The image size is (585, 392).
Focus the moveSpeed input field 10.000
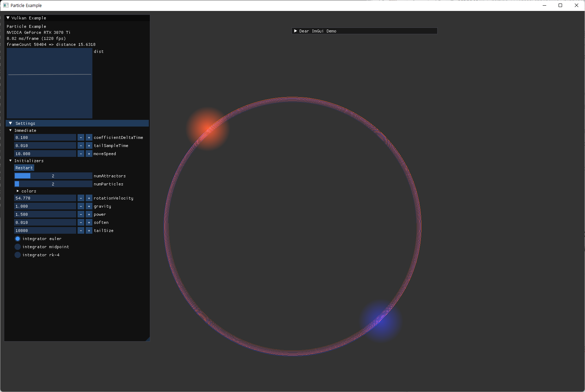(x=45, y=154)
